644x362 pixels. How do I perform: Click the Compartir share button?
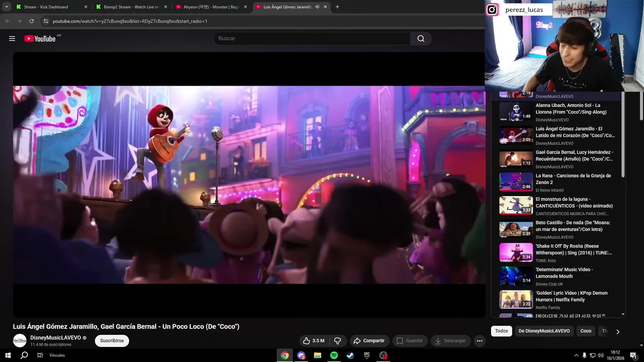point(369,341)
